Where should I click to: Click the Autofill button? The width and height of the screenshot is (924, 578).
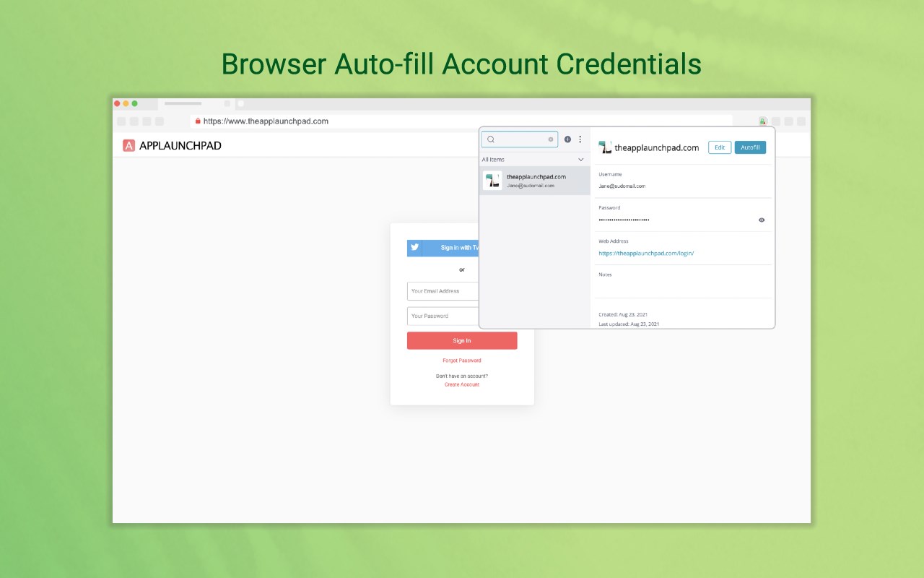click(750, 147)
